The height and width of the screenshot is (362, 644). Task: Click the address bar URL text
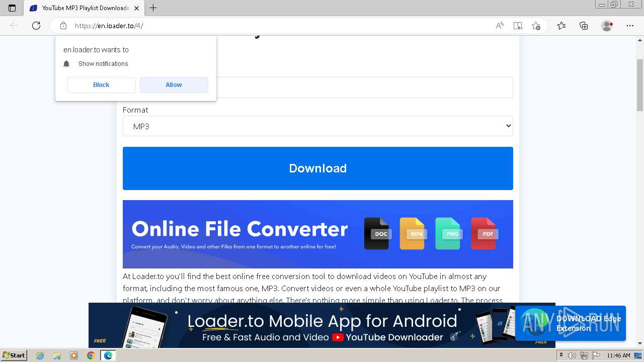(109, 26)
